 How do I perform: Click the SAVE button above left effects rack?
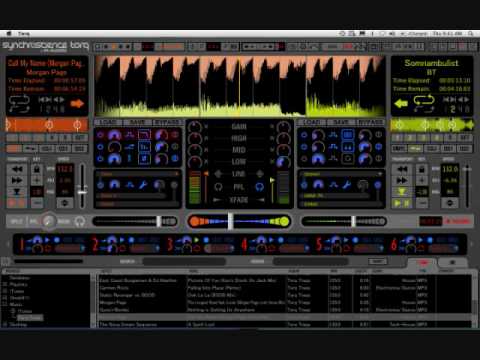pos(137,122)
